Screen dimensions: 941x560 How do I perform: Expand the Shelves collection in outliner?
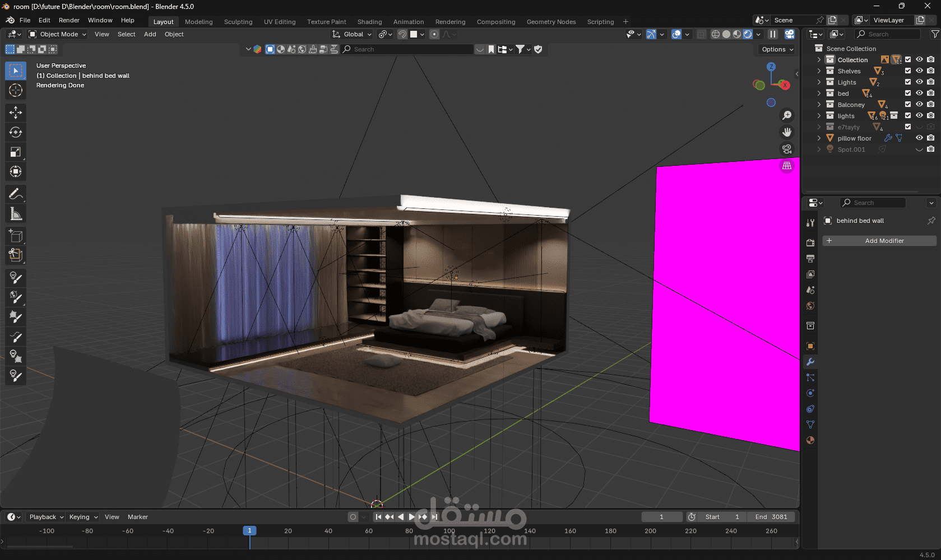pyautogui.click(x=819, y=71)
